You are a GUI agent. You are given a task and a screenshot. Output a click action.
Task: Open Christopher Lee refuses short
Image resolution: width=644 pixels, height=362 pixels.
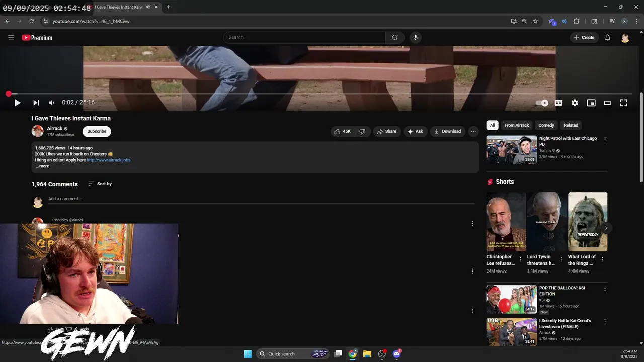click(x=506, y=222)
